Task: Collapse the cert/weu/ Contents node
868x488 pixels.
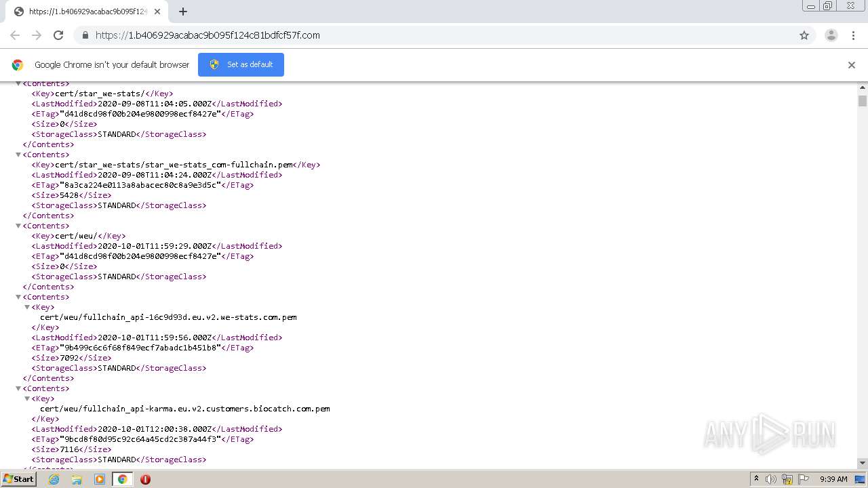Action: tap(19, 226)
